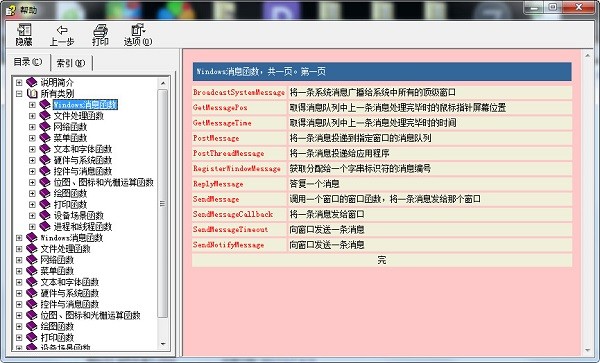
Task: Open the SendNotifyMessage function link
Action: pyautogui.click(x=228, y=245)
